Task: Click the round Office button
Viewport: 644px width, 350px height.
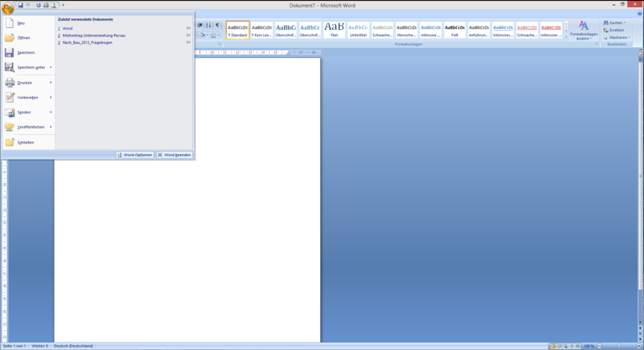Action: click(x=8, y=8)
